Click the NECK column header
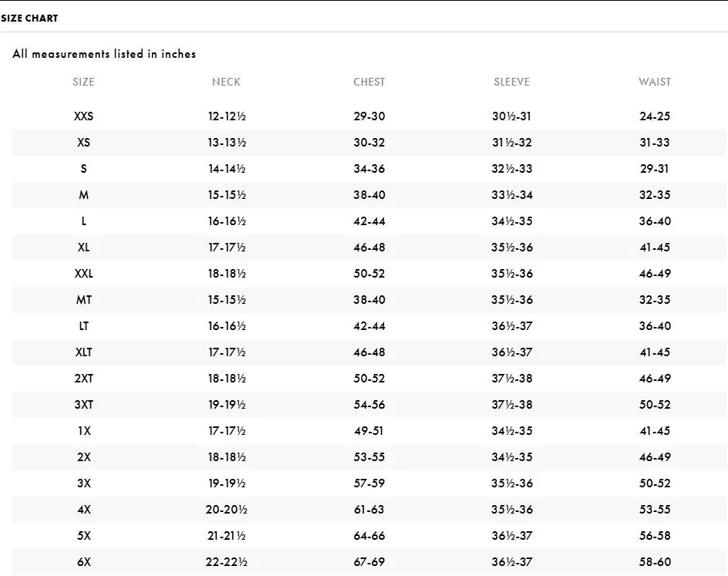The height and width of the screenshot is (576, 728). (x=226, y=82)
